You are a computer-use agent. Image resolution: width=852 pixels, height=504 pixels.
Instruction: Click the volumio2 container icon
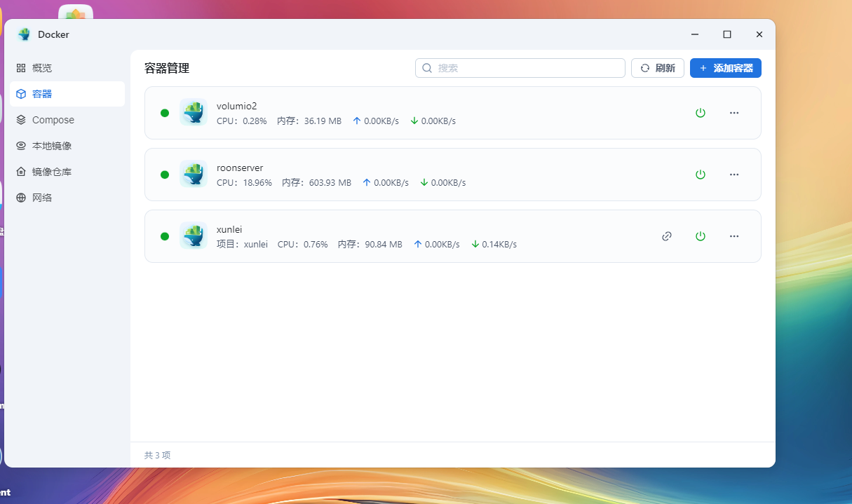coord(194,112)
